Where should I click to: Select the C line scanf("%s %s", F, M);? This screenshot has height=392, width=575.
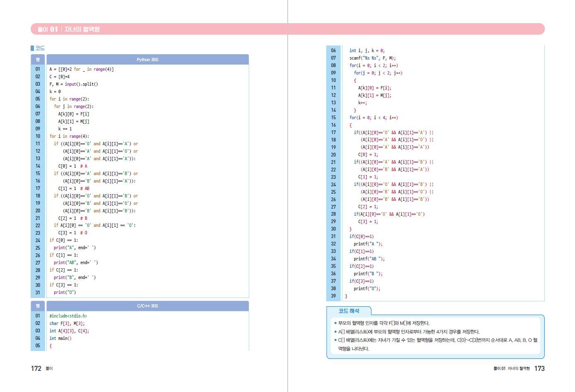point(373,58)
